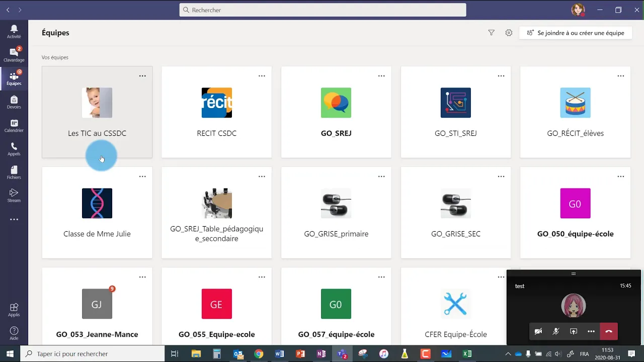Select Équipes in the left rail

coord(14,79)
